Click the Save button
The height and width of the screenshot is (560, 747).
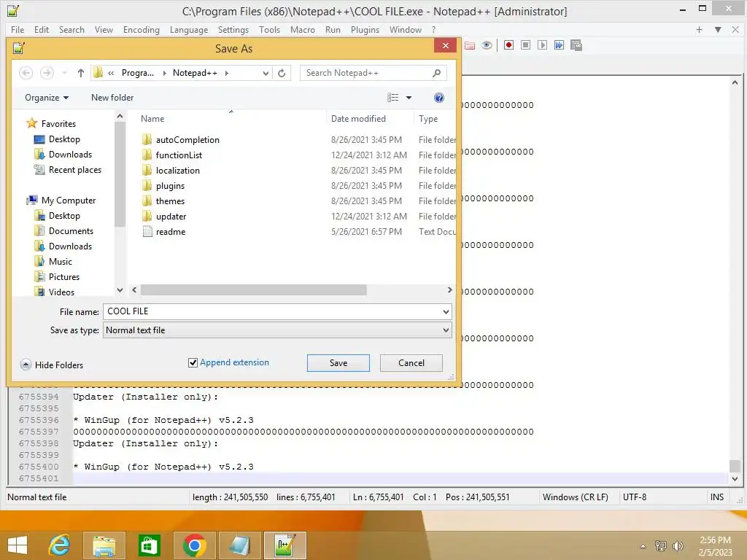[338, 363]
